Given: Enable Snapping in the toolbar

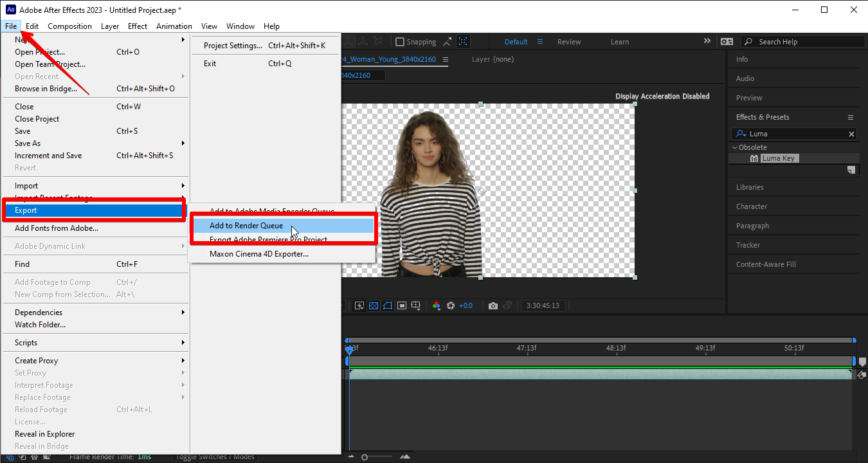Looking at the screenshot, I should point(401,41).
